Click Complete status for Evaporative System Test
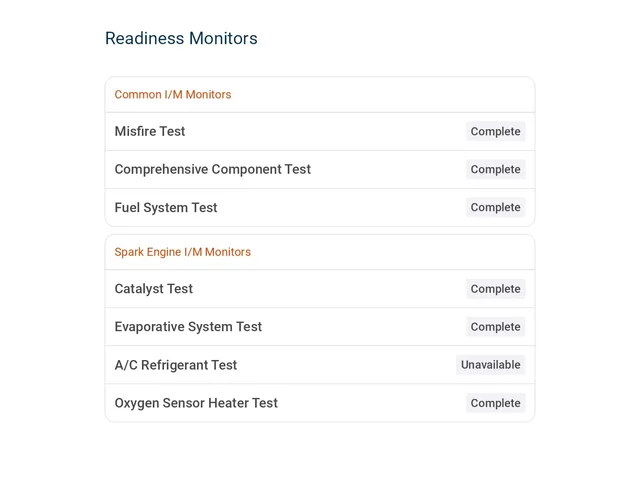 496,327
